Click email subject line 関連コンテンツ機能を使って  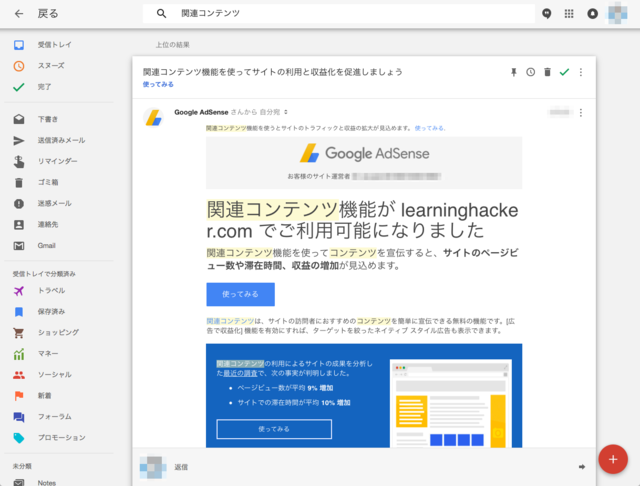click(272, 72)
